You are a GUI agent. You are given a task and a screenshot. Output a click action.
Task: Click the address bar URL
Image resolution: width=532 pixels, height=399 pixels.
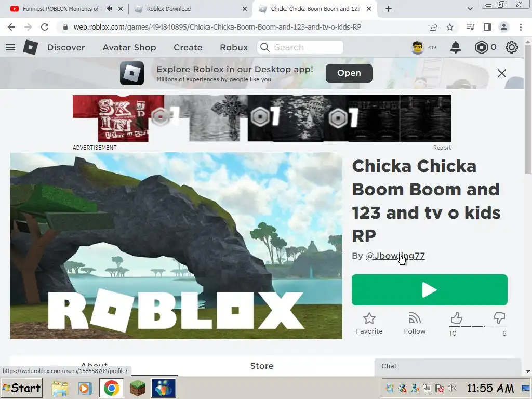point(217,27)
